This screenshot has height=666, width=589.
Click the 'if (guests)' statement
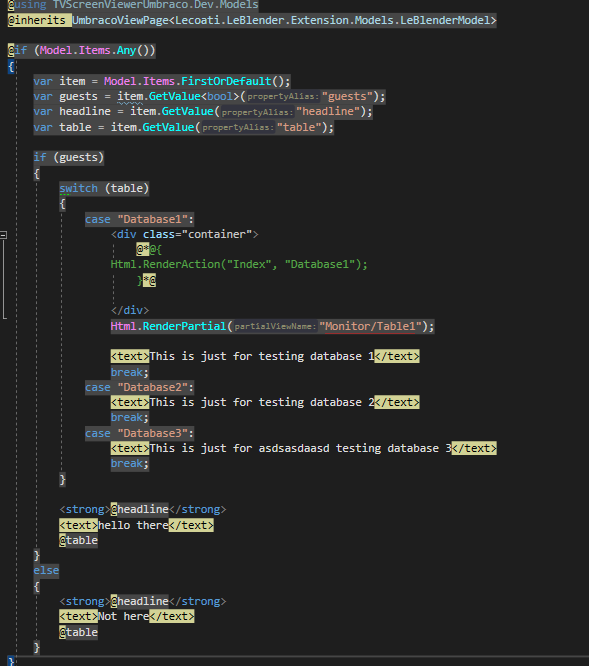click(x=68, y=158)
